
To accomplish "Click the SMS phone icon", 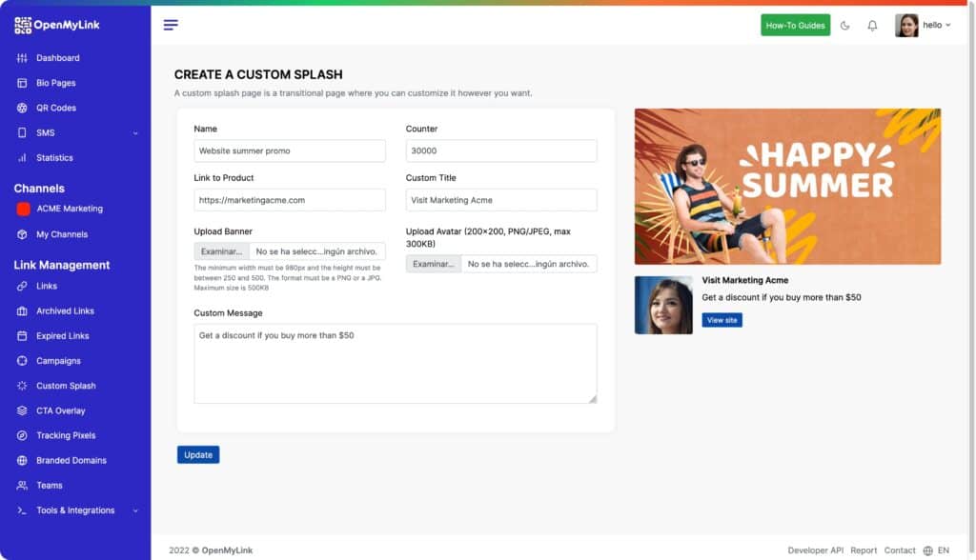I will pos(23,132).
